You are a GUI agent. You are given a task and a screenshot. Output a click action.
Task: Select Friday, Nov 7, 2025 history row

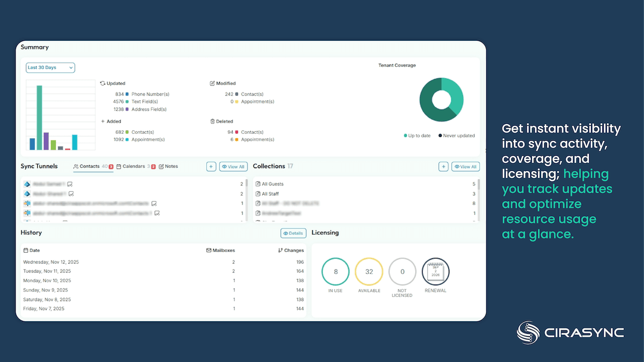pyautogui.click(x=164, y=309)
